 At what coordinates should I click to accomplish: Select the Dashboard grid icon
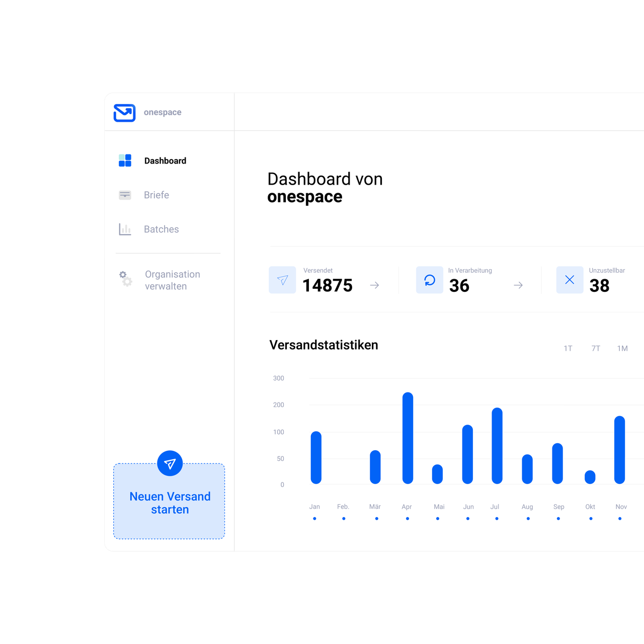tap(125, 160)
